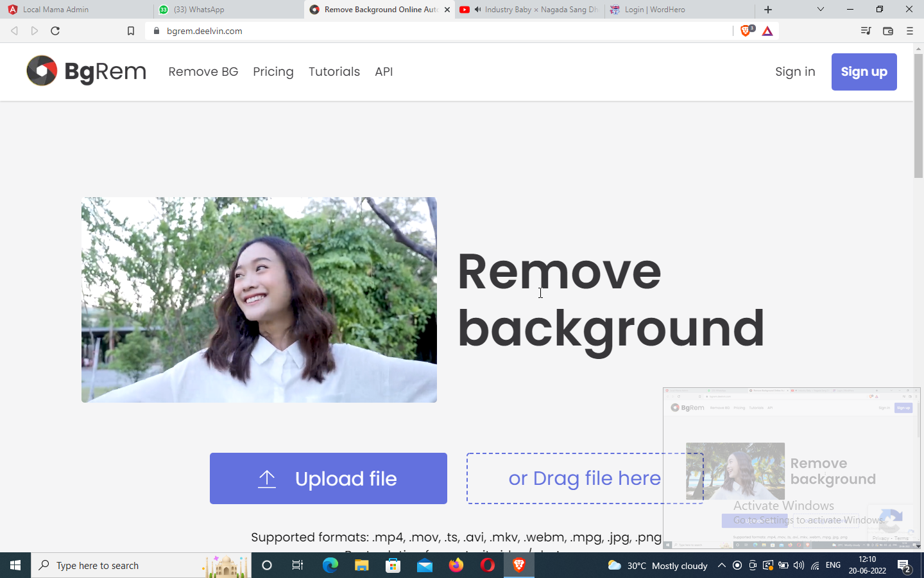Image resolution: width=924 pixels, height=578 pixels.
Task: Bookmark this page with the bookmark icon
Action: 131,31
